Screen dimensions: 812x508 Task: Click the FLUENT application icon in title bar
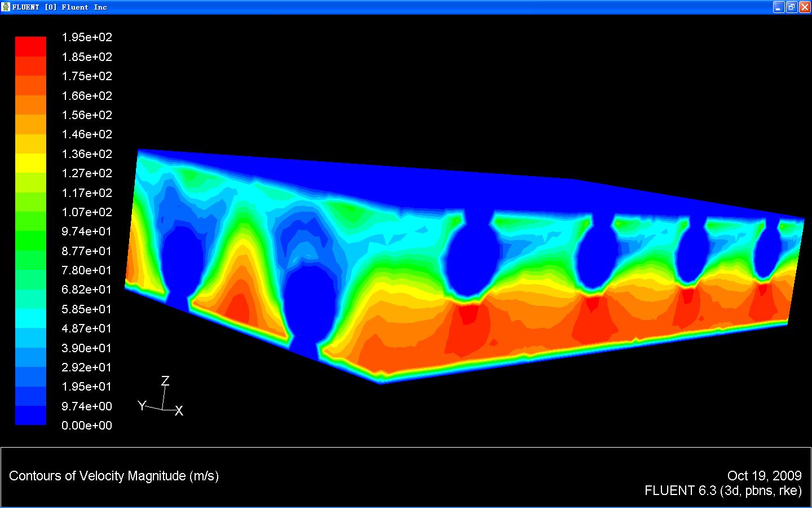6,7
